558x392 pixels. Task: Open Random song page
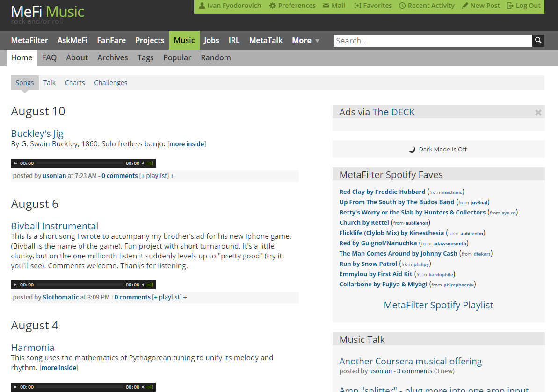point(216,57)
